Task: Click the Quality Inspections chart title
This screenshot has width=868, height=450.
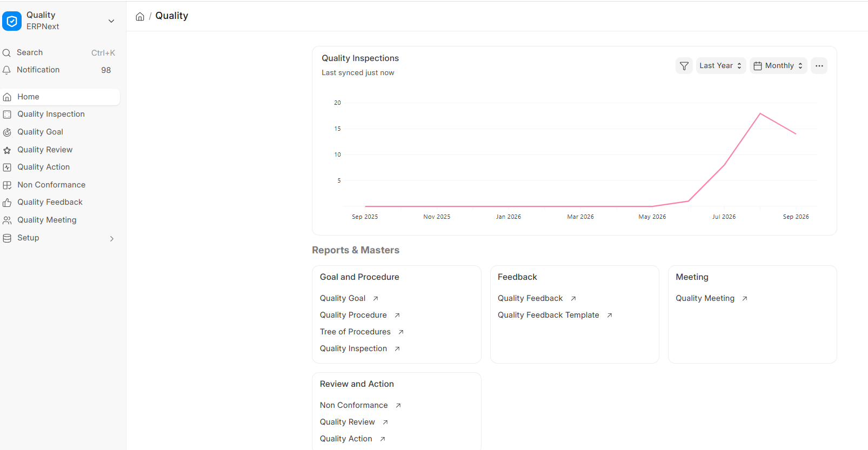Action: [x=360, y=58]
